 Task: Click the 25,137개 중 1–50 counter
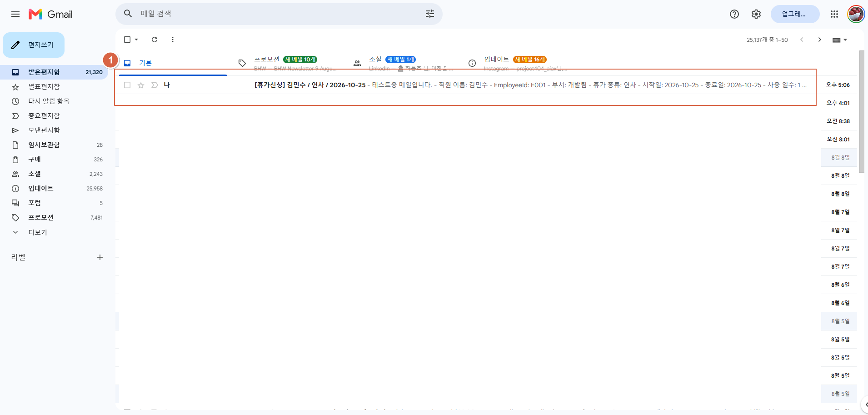tap(767, 40)
